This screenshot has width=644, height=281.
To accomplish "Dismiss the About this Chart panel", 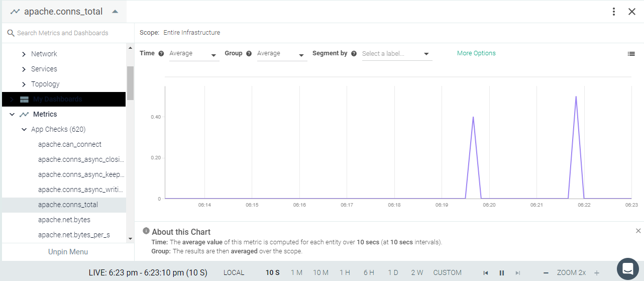I will pyautogui.click(x=638, y=231).
